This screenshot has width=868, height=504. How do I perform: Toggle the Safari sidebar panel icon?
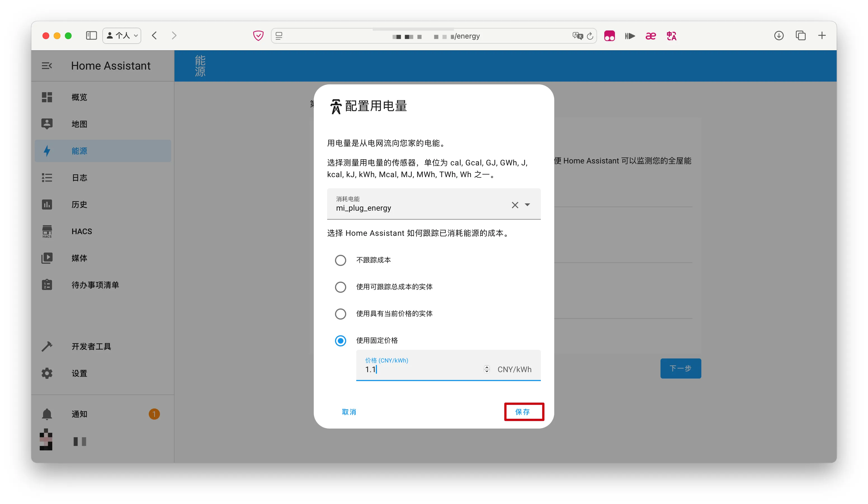click(91, 35)
